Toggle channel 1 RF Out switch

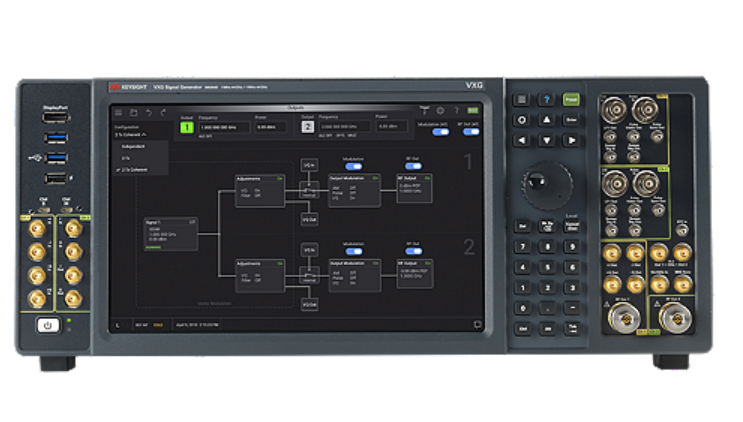tap(413, 166)
